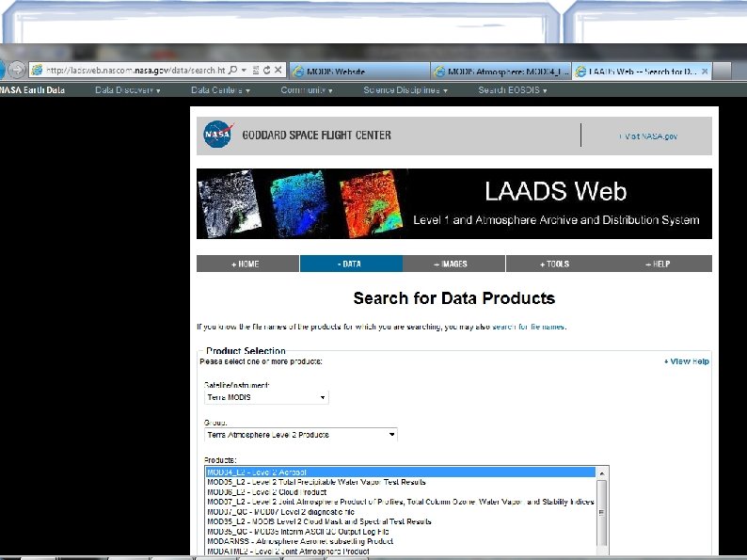The height and width of the screenshot is (560, 747).
Task: Switch to the MODIS Atmosphere MOD04_L tab
Action: tap(501, 72)
